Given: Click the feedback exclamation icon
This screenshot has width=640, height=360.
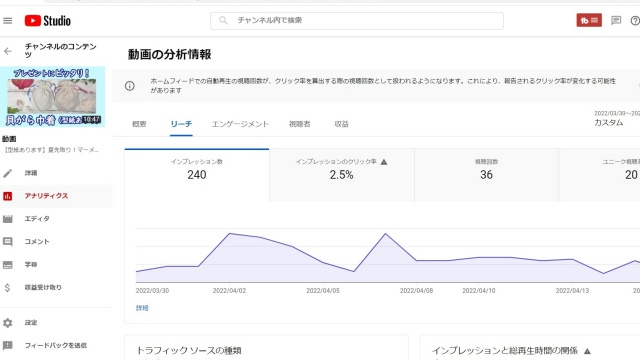Looking at the screenshot, I should 8,345.
